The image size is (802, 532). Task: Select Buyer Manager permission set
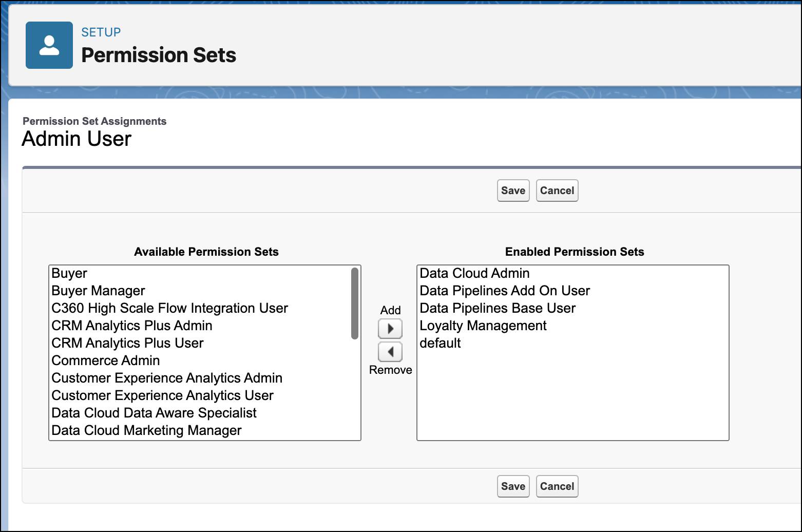pos(200,291)
